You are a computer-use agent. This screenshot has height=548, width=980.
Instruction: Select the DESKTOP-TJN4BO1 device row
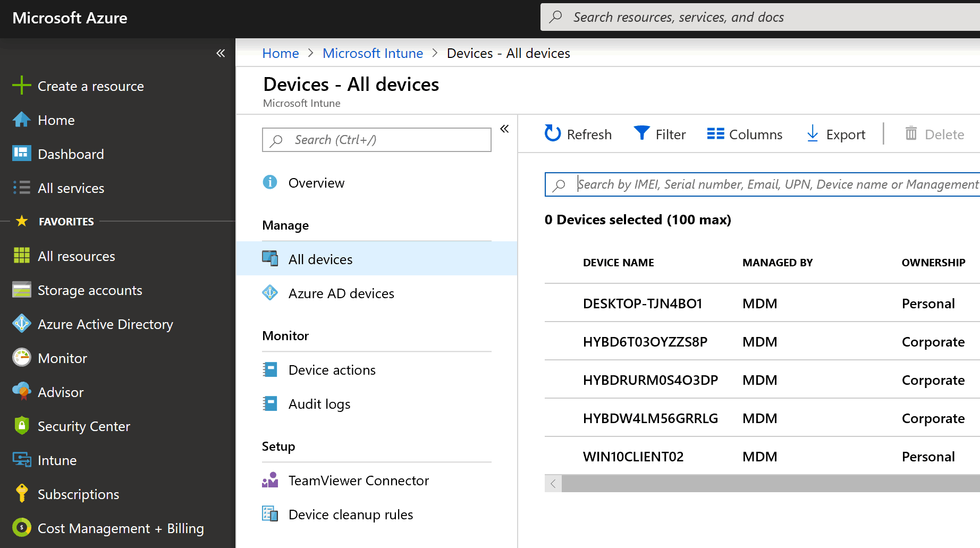(642, 303)
